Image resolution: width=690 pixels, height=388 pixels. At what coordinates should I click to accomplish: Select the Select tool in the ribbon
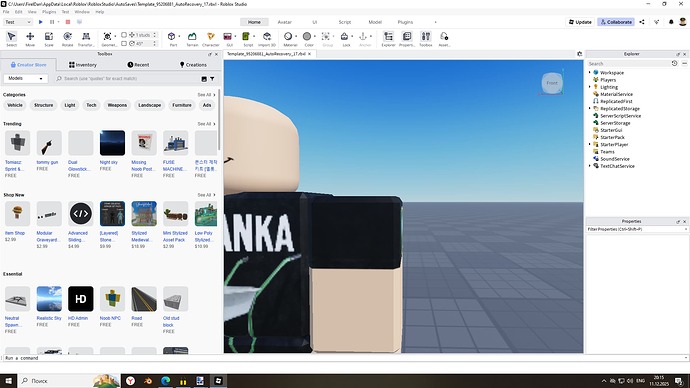(x=11, y=39)
